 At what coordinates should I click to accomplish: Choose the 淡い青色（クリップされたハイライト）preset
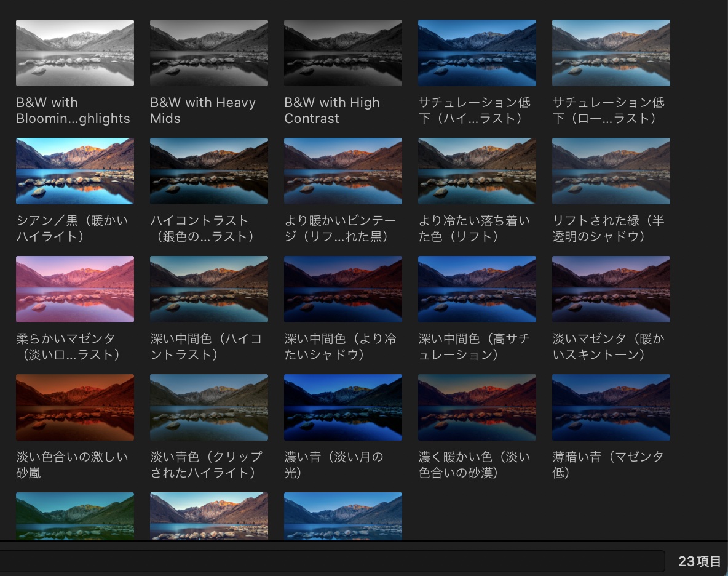click(x=209, y=407)
